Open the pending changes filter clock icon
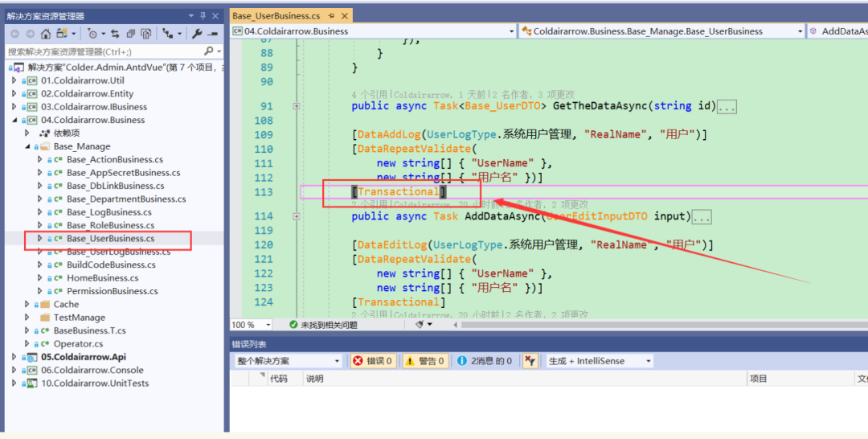 tap(92, 34)
